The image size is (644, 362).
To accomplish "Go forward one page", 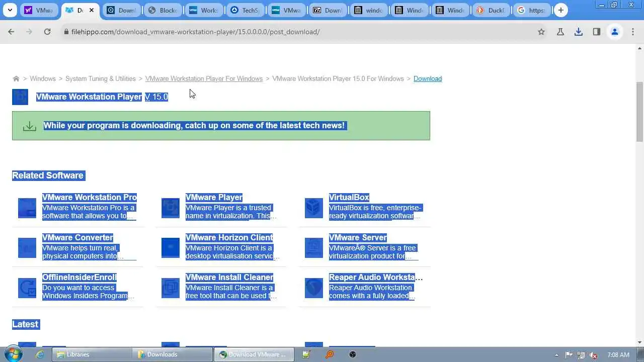I will [x=29, y=32].
